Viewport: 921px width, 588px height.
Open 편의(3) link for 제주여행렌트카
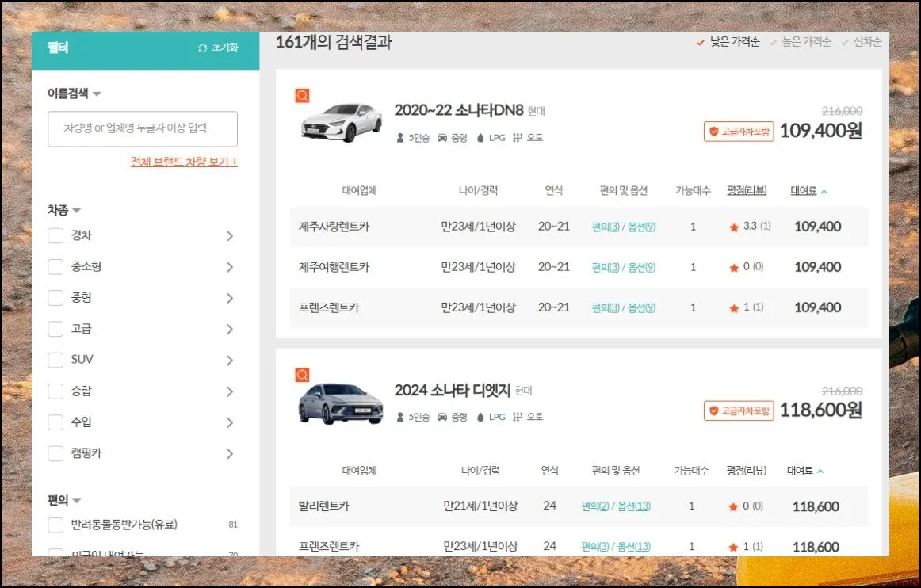coord(605,267)
